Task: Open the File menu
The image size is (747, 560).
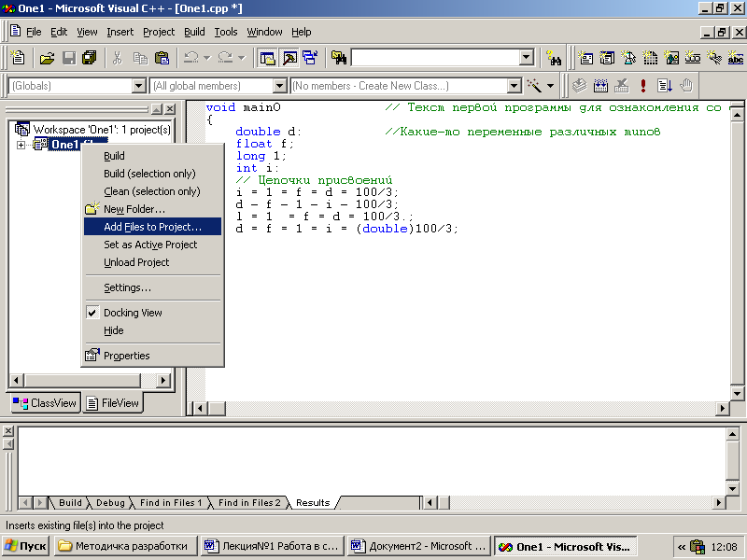Action: click(34, 32)
